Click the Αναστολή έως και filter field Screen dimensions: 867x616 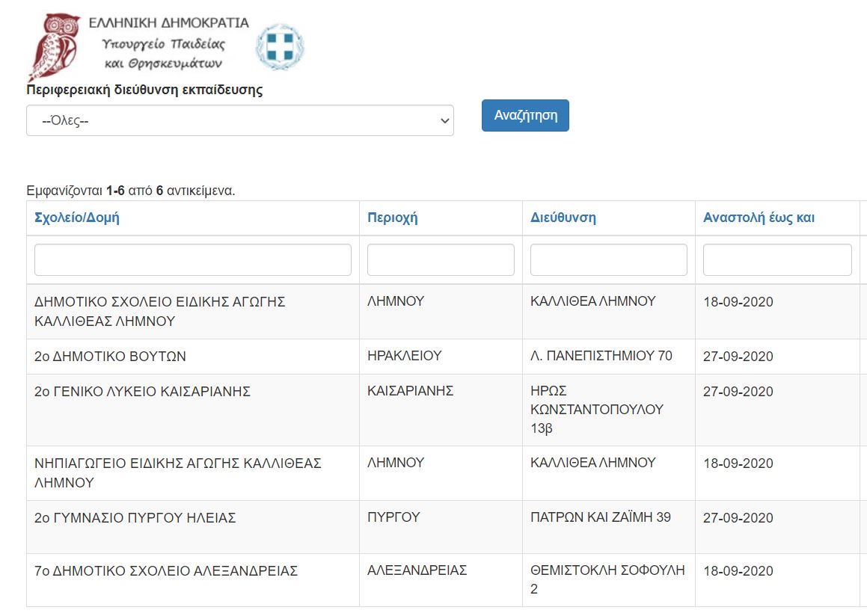pyautogui.click(x=776, y=260)
